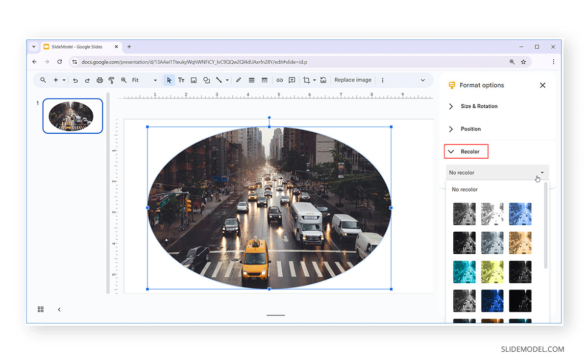The height and width of the screenshot is (364, 588).
Task: Activate the paint format tool
Action: point(111,80)
